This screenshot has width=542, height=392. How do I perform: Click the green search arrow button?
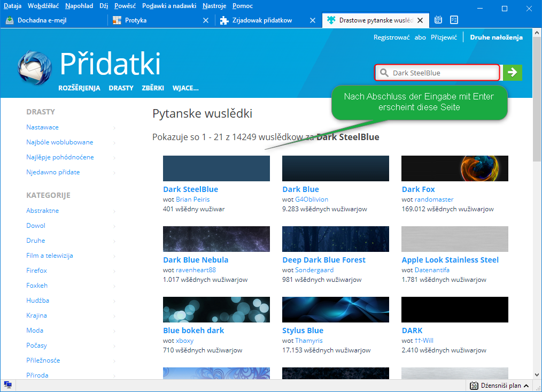513,73
